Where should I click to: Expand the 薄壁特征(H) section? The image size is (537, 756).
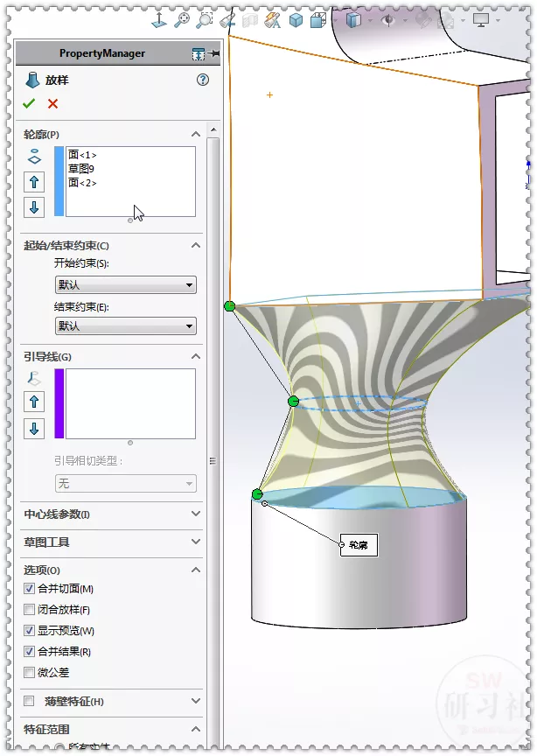(x=196, y=701)
